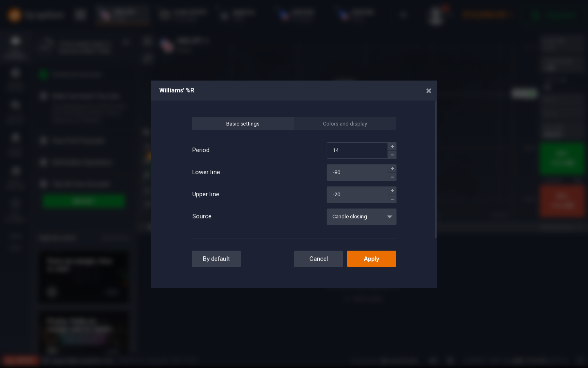Click the Period input field
Screen dimensions: 588x368
pyautogui.click(x=357, y=150)
